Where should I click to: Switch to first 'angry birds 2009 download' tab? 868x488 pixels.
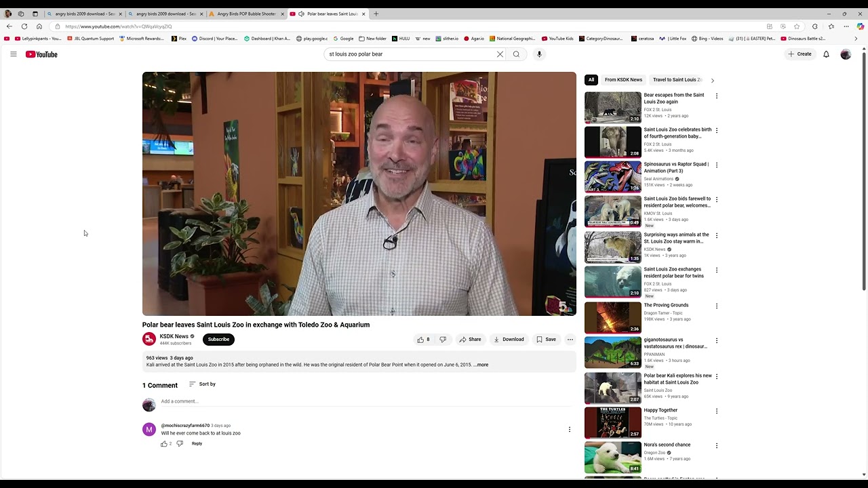(83, 14)
